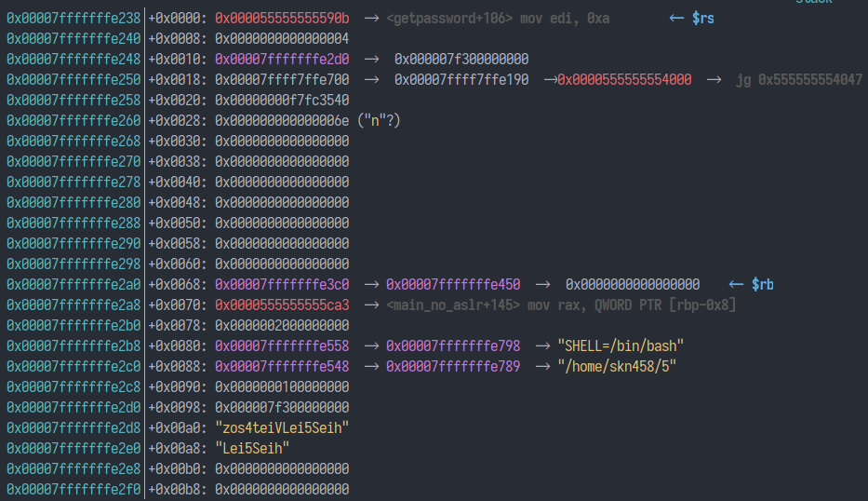Click the purple pointer 0x00007fffffffe2d0
The image size is (868, 501).
pyautogui.click(x=282, y=60)
